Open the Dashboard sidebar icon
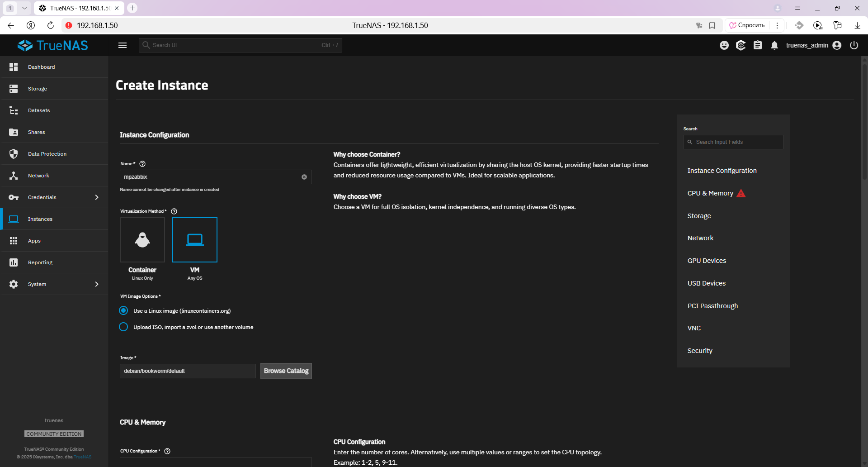Screen dimensions: 868x467 point(14,67)
